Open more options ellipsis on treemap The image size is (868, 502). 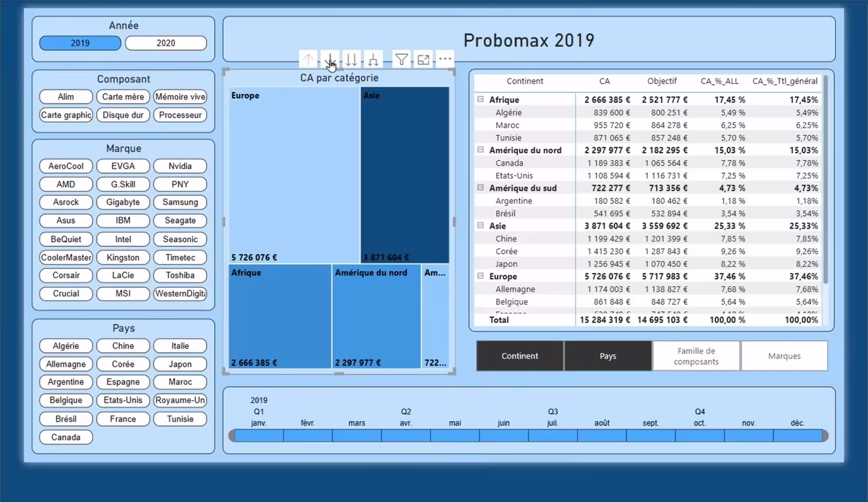(445, 59)
